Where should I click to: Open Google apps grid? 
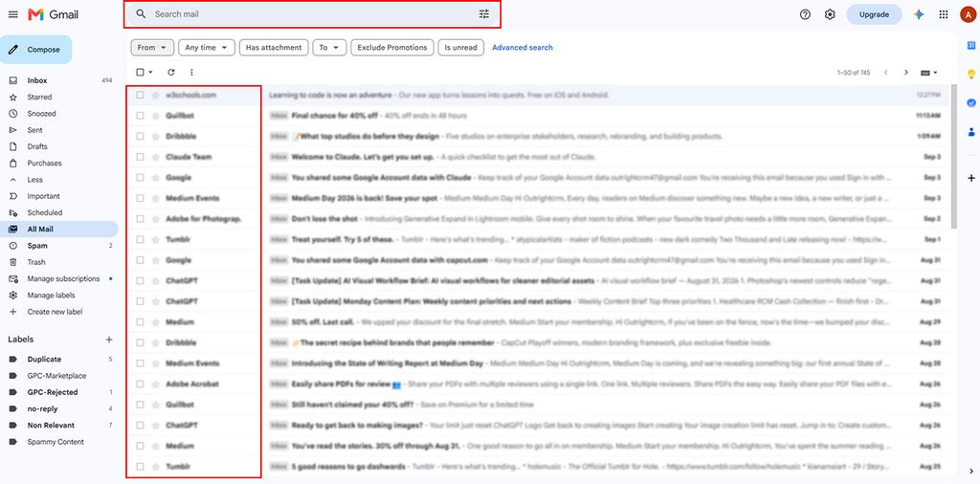pyautogui.click(x=944, y=14)
